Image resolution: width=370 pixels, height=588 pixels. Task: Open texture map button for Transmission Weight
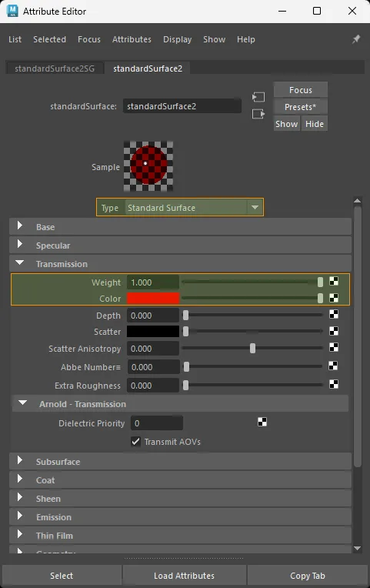point(334,281)
